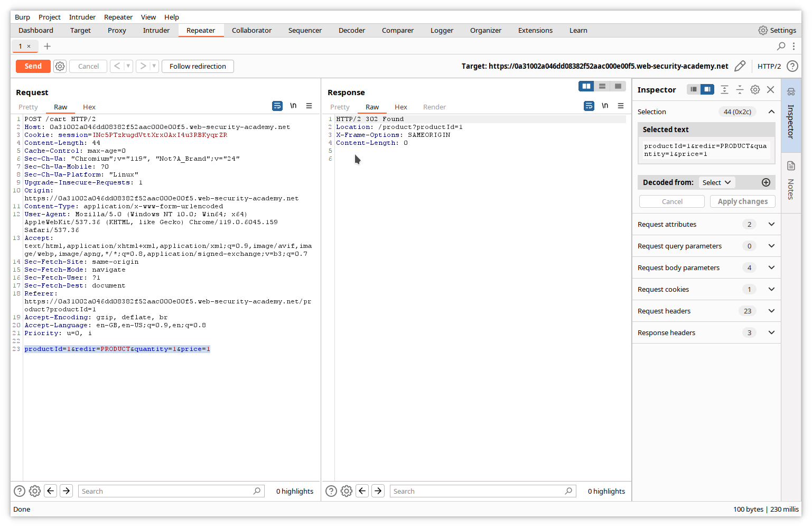Viewport: 812px width, 527px height.
Task: Click the search magnifier in tab bar
Action: 781,46
